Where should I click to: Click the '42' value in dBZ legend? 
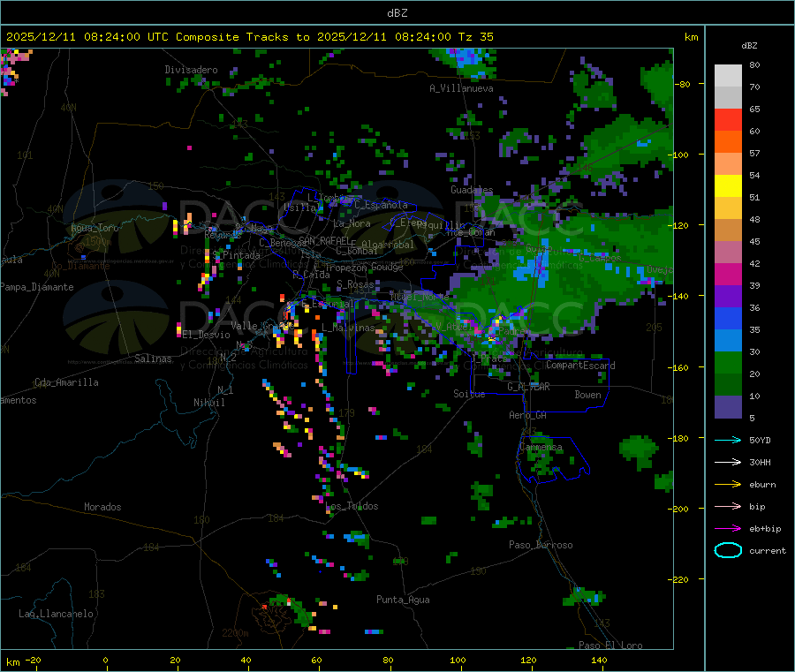click(x=754, y=263)
